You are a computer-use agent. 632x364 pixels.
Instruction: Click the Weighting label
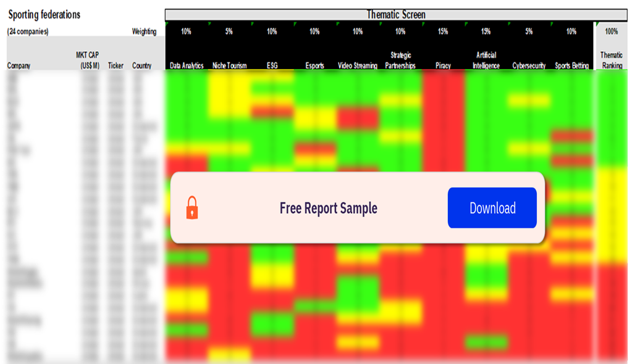[145, 31]
